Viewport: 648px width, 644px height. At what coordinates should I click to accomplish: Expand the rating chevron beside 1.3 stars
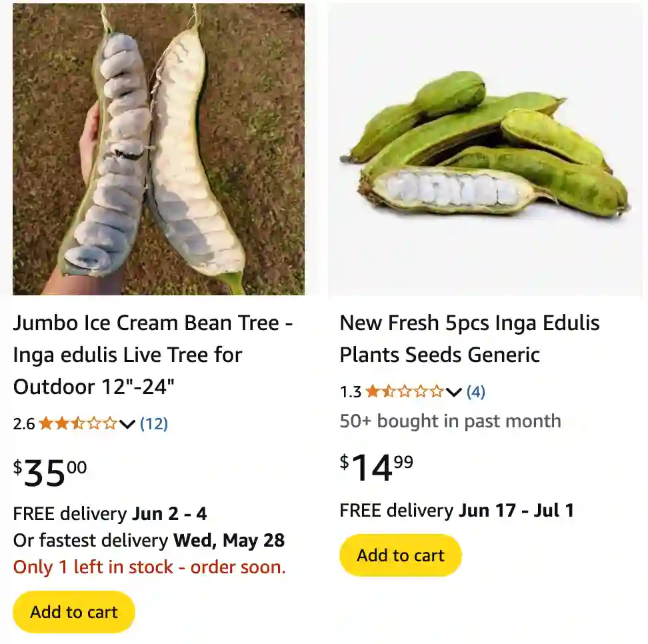pyautogui.click(x=454, y=392)
